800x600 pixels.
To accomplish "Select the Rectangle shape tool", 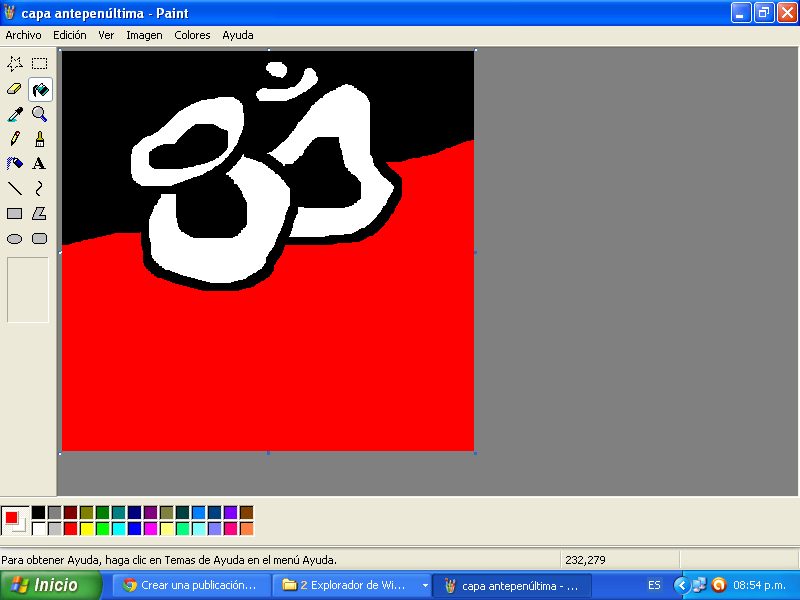I will click(15, 214).
